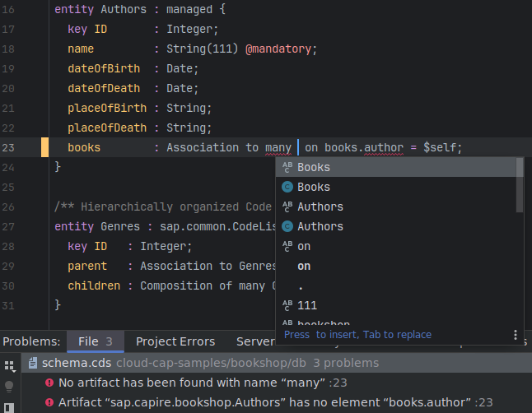
Task: Click 'String(111)' type on line 18
Action: [203, 49]
